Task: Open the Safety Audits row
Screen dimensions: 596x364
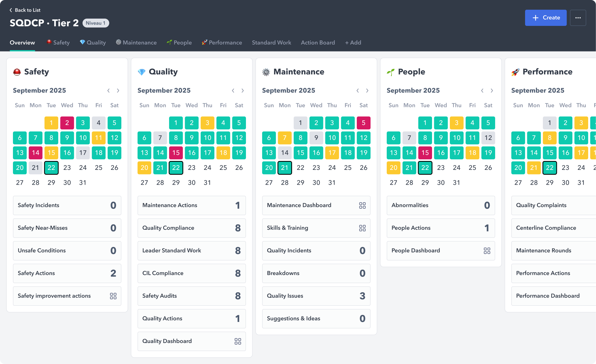Action: pyautogui.click(x=192, y=296)
